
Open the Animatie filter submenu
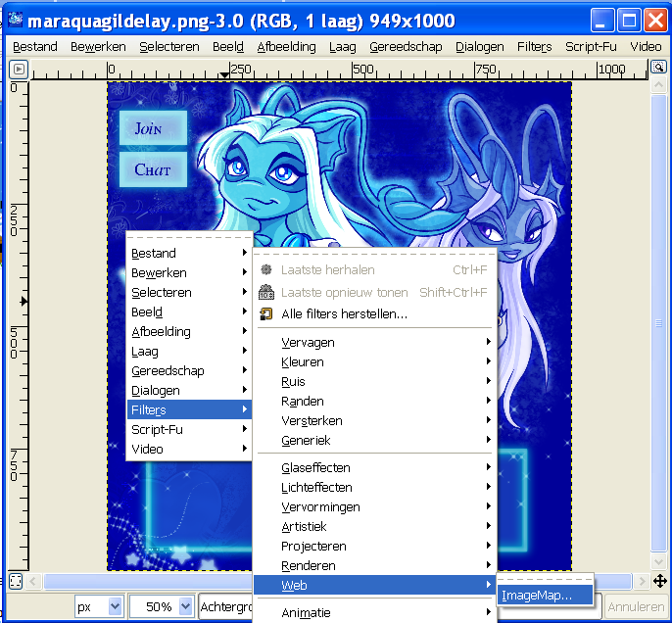tap(374, 613)
